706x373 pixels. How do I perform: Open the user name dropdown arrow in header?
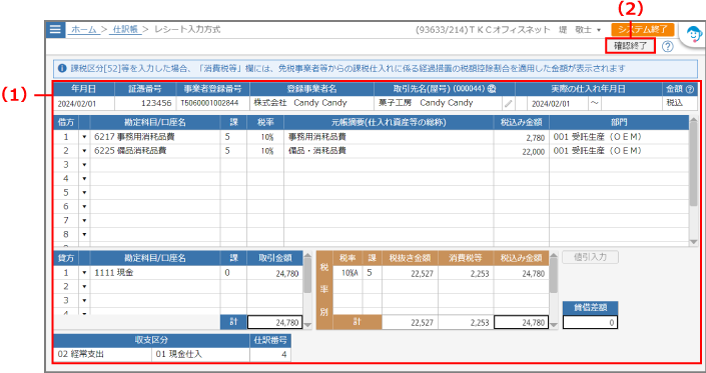pos(599,30)
